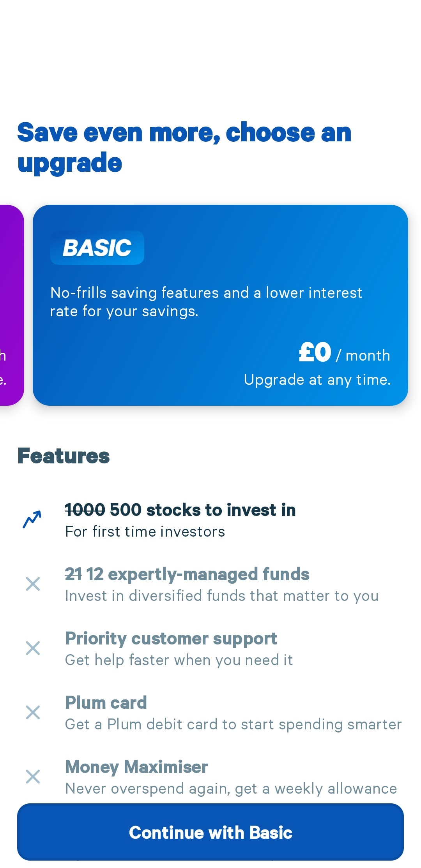Viewport: 421px width, 868px height.
Task: Tap the 'Priority customer support' feature title
Action: (x=171, y=638)
